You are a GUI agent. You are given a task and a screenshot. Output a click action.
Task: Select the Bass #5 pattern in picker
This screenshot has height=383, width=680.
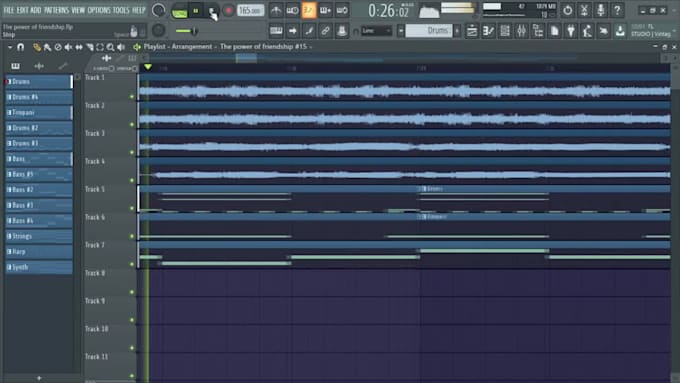(39, 174)
